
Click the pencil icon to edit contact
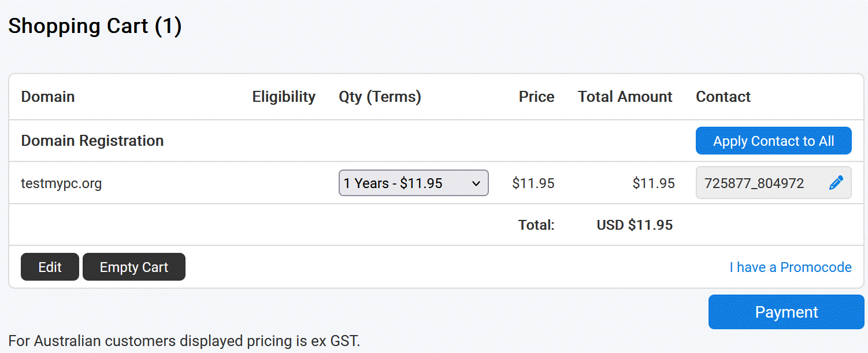(x=836, y=183)
